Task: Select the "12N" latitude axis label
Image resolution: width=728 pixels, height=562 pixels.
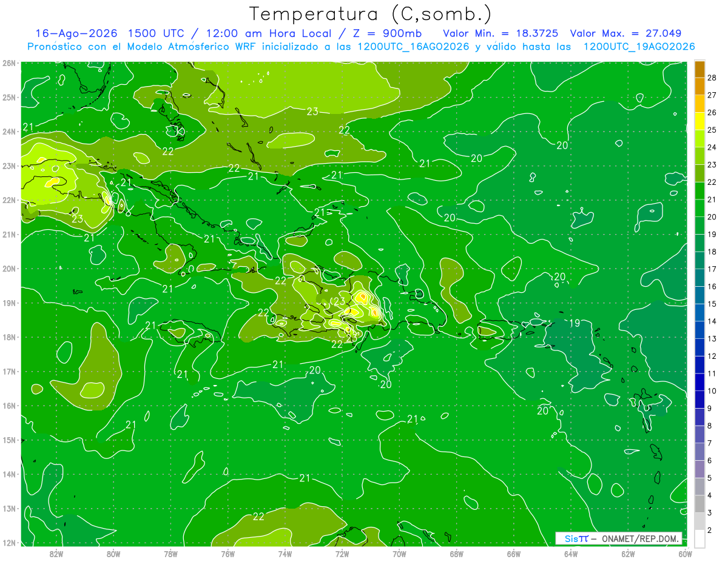Action: pyautogui.click(x=9, y=543)
